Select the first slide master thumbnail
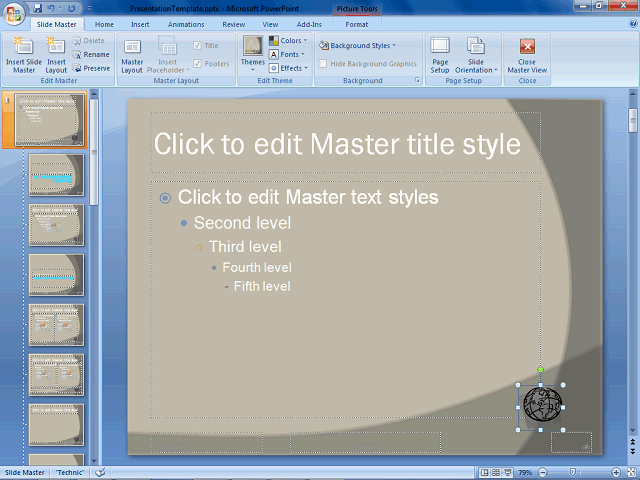 pos(50,119)
